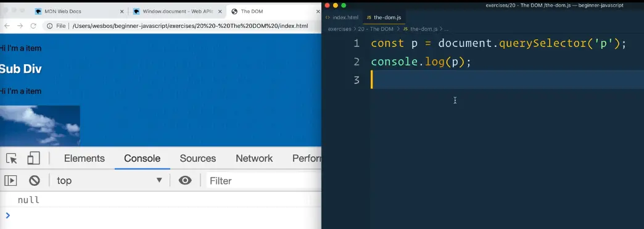Toggle the device toolbar in DevTools
This screenshot has height=229, width=644.
[33, 159]
